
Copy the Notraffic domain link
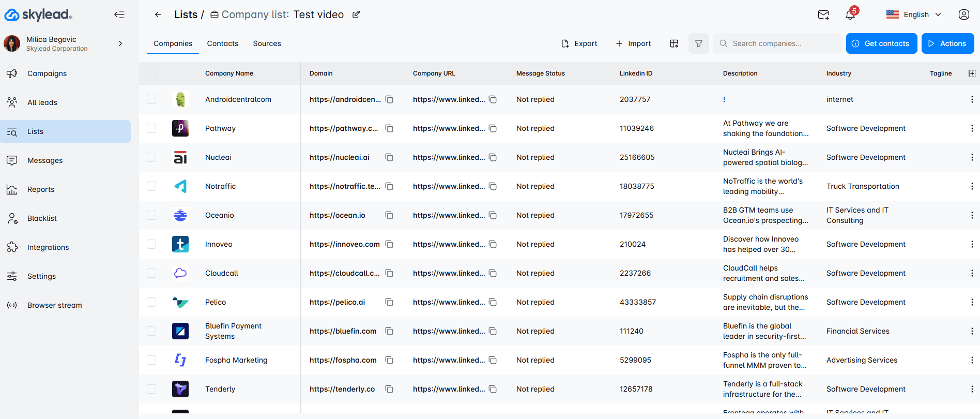(x=390, y=186)
